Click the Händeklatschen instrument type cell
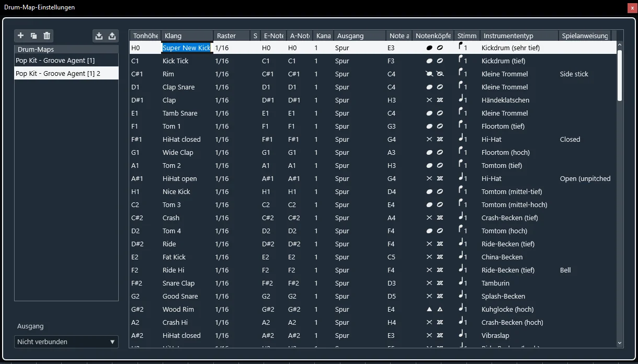638x364 pixels. pos(506,100)
